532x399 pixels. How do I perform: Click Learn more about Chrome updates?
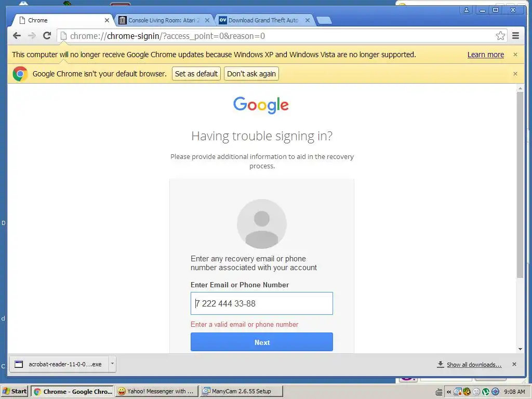pyautogui.click(x=486, y=55)
